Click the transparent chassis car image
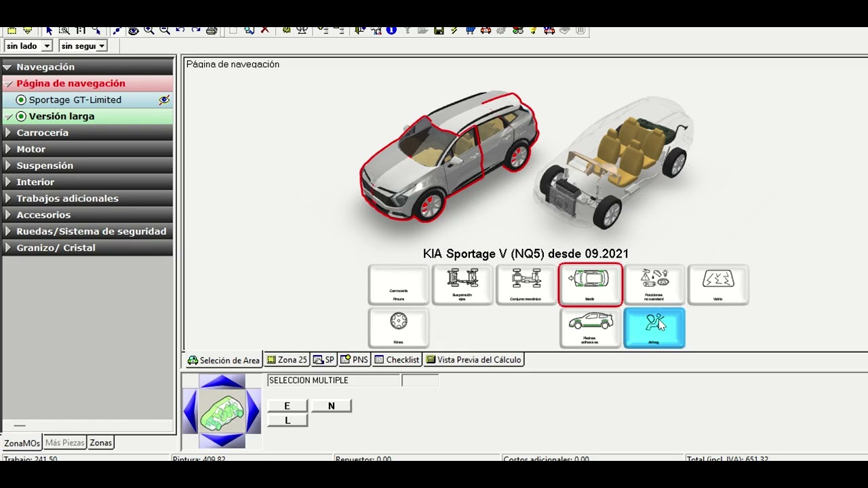Image resolution: width=868 pixels, height=488 pixels. (614, 163)
